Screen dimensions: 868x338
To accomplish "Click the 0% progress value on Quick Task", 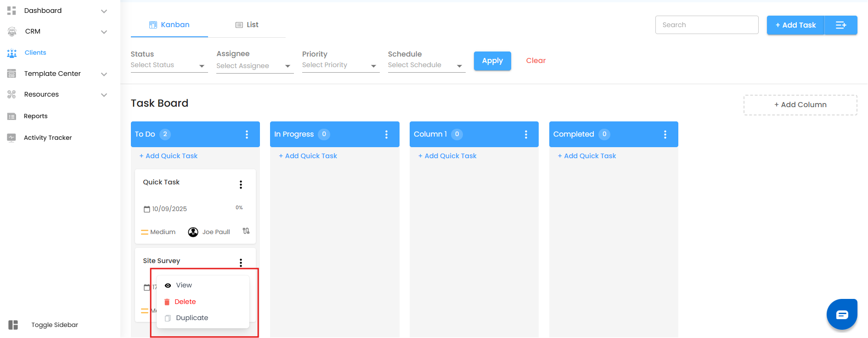I will point(239,208).
